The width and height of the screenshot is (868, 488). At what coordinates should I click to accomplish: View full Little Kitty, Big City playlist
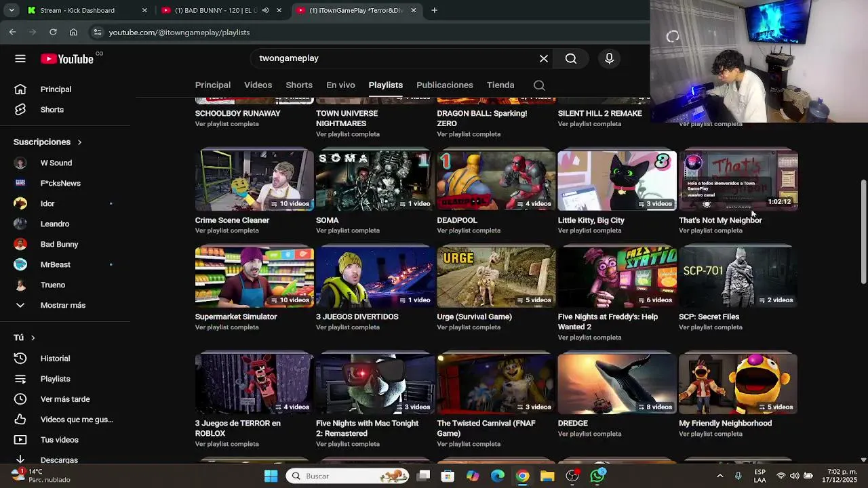[x=590, y=231]
